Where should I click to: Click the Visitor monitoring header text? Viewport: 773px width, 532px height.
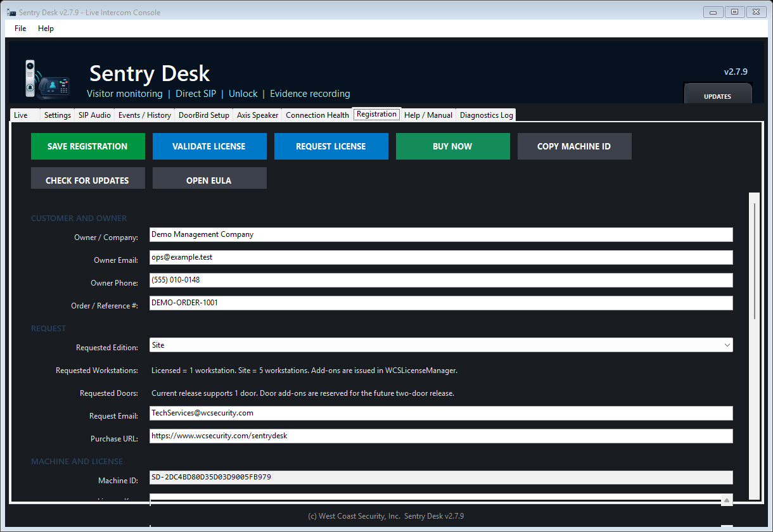125,94
